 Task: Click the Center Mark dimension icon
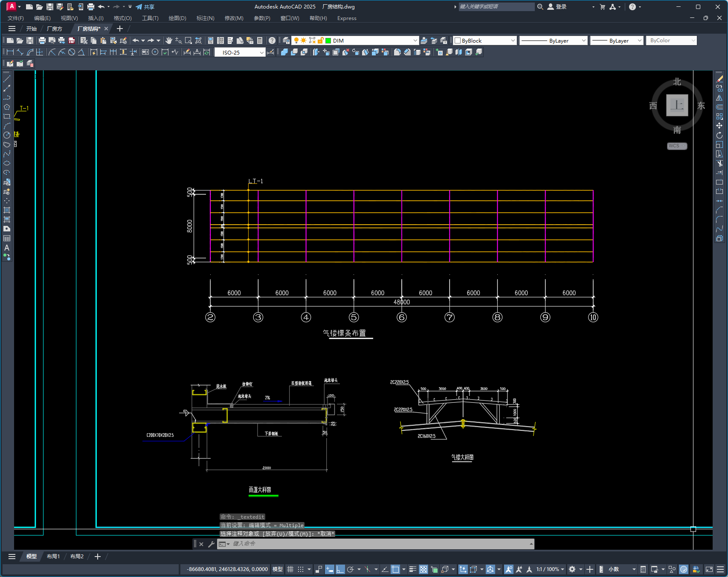click(155, 52)
